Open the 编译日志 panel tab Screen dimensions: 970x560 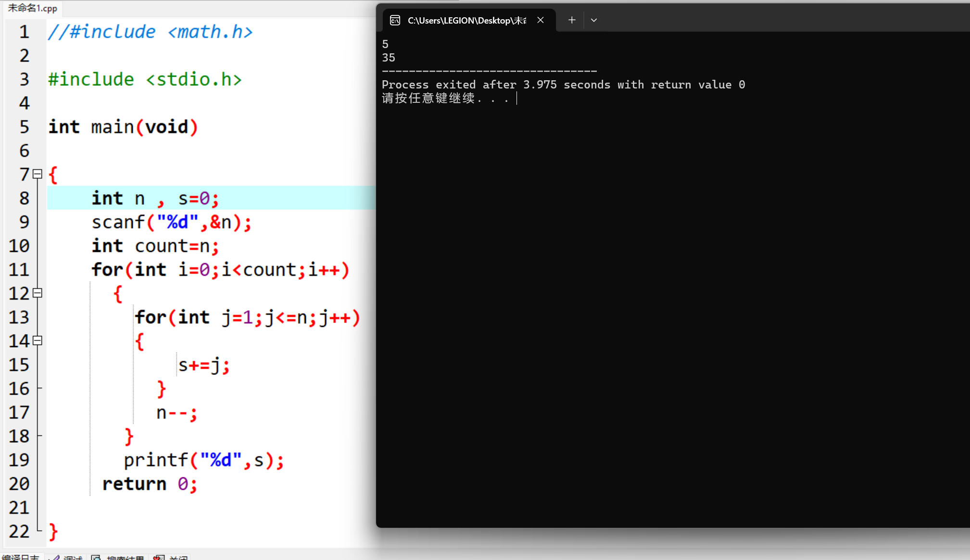tap(20, 557)
